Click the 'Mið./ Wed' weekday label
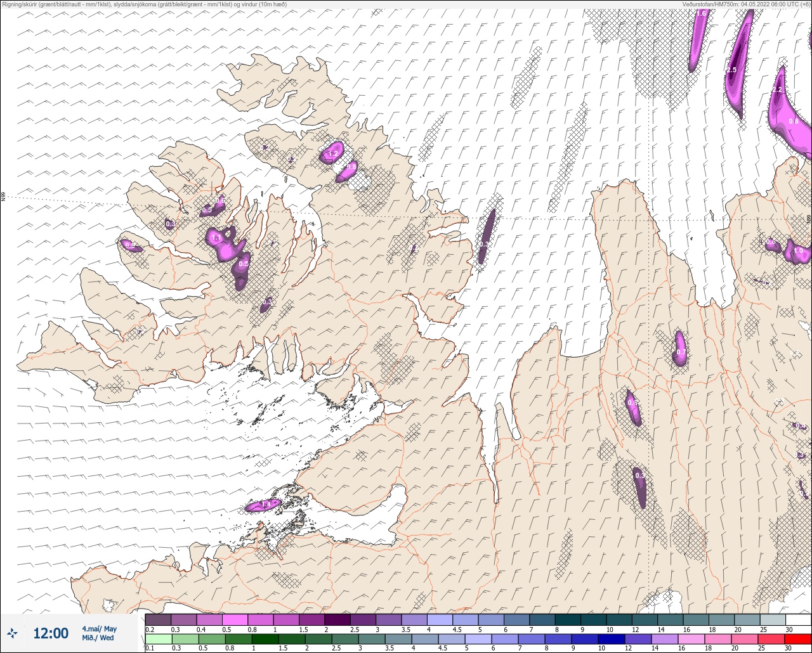 tap(98, 638)
